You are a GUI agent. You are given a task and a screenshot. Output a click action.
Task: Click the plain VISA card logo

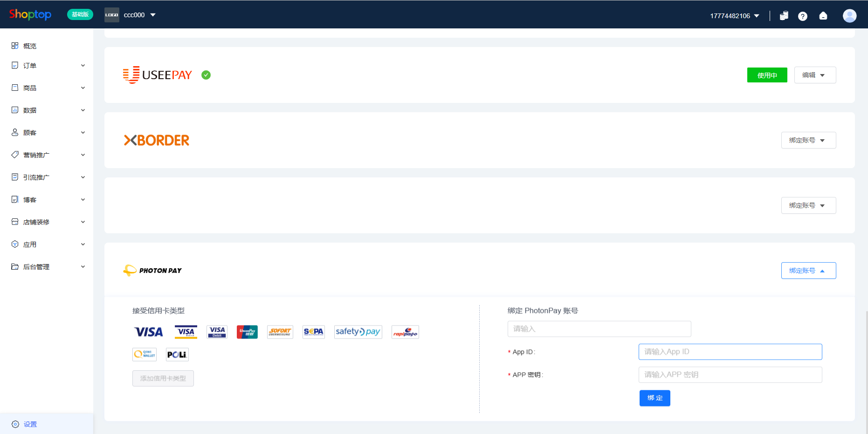coord(149,332)
